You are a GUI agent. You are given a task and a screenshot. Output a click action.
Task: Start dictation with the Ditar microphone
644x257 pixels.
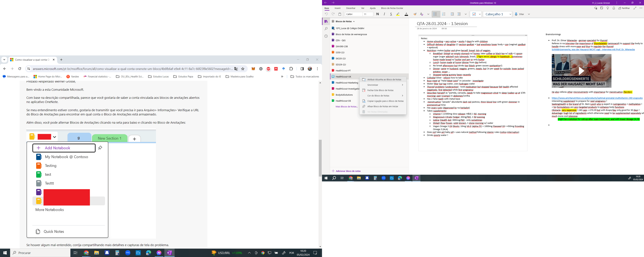click(x=520, y=14)
